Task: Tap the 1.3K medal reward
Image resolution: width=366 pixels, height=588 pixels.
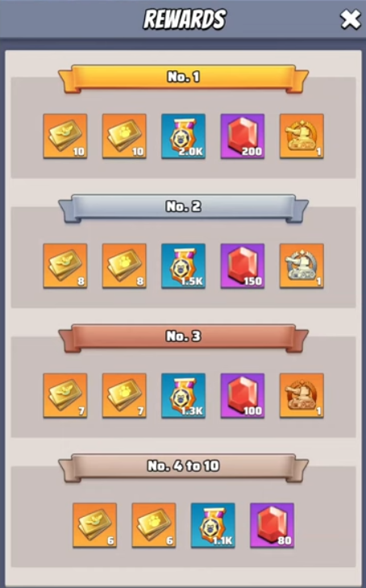Action: (x=184, y=395)
